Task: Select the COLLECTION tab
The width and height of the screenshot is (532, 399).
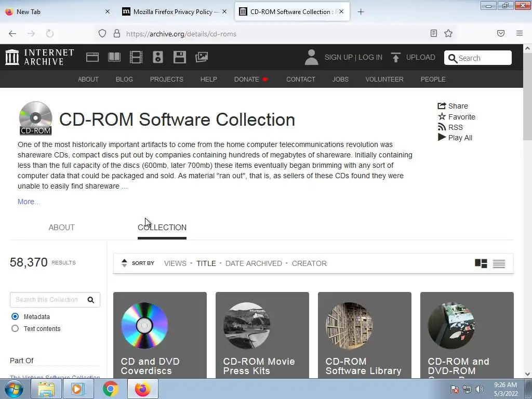Action: [162, 228]
